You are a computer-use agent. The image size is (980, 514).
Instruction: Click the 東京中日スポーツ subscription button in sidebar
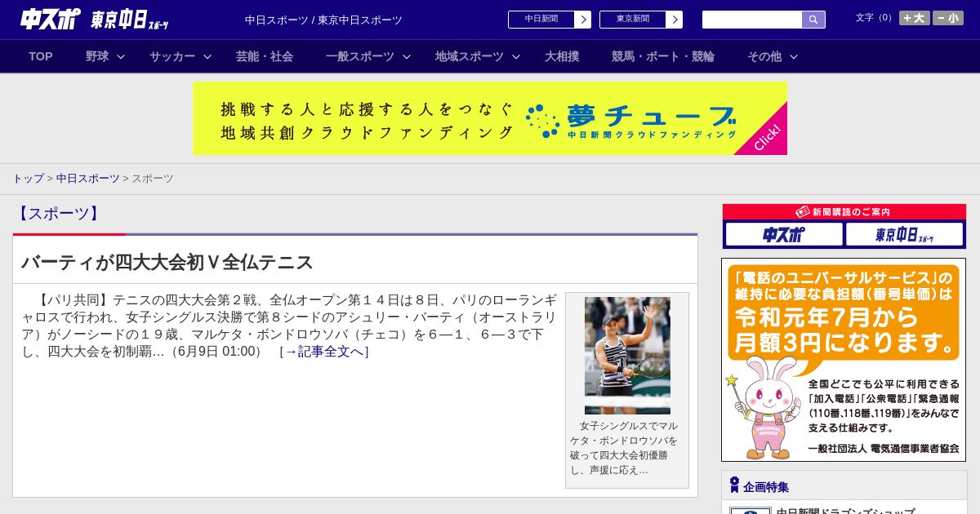coord(905,235)
